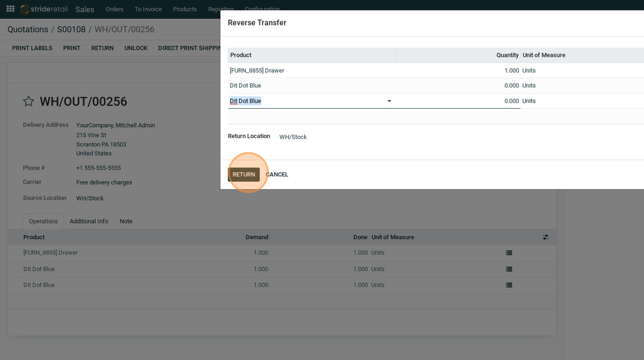Click WH/Stock source location value
644x360 pixels.
tap(90, 198)
